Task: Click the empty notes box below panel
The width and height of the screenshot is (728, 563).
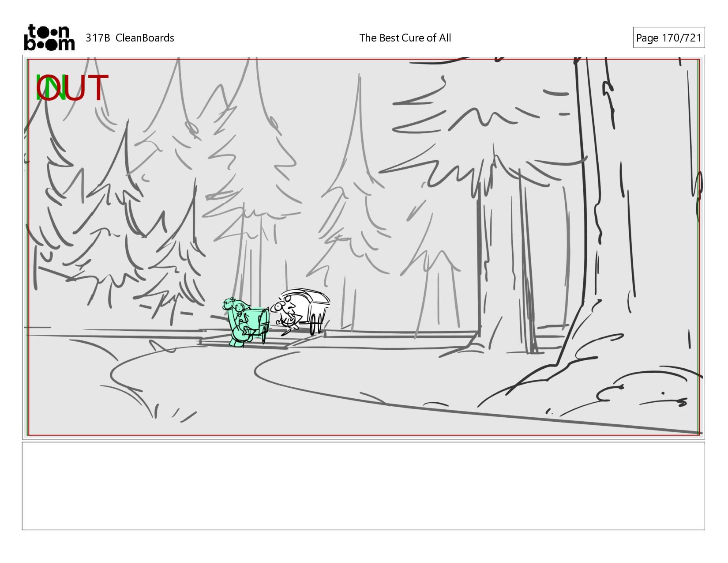Action: click(363, 486)
